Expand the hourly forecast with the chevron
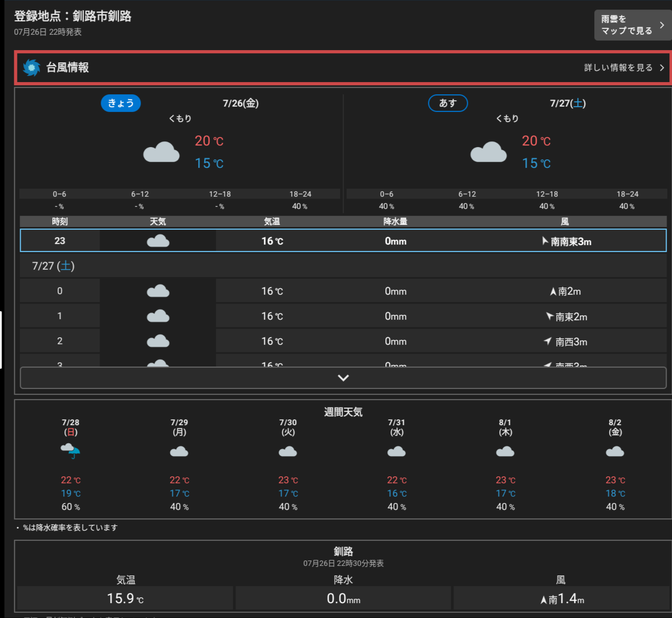 coord(343,378)
